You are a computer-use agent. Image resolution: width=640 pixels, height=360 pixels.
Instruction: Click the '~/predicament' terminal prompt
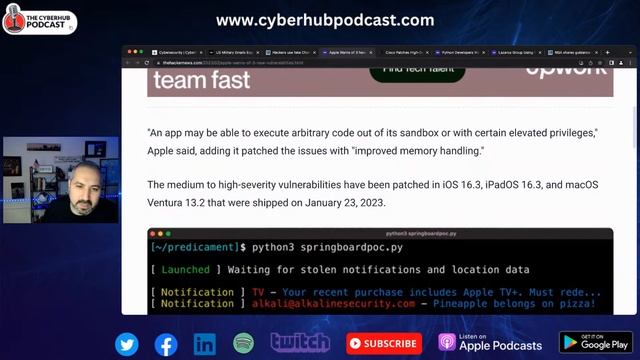click(x=195, y=247)
